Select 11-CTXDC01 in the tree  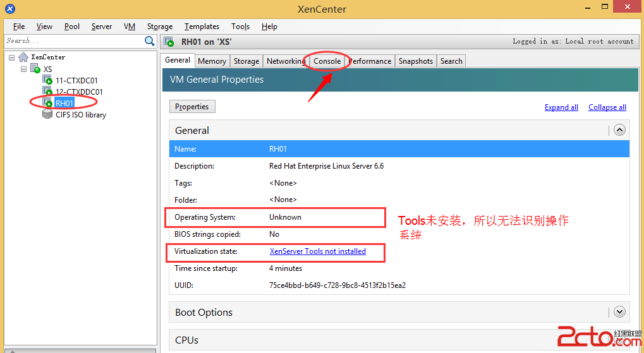click(x=76, y=80)
